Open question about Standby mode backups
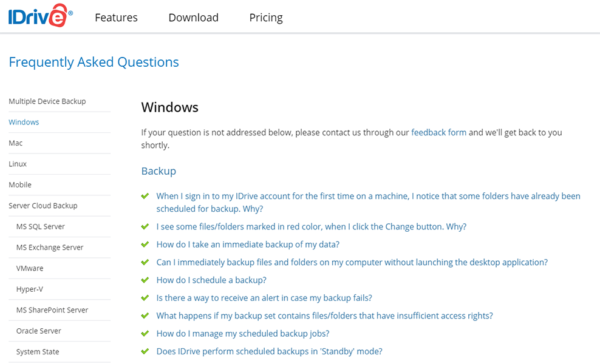Image resolution: width=600 pixels, height=364 pixels. [269, 351]
